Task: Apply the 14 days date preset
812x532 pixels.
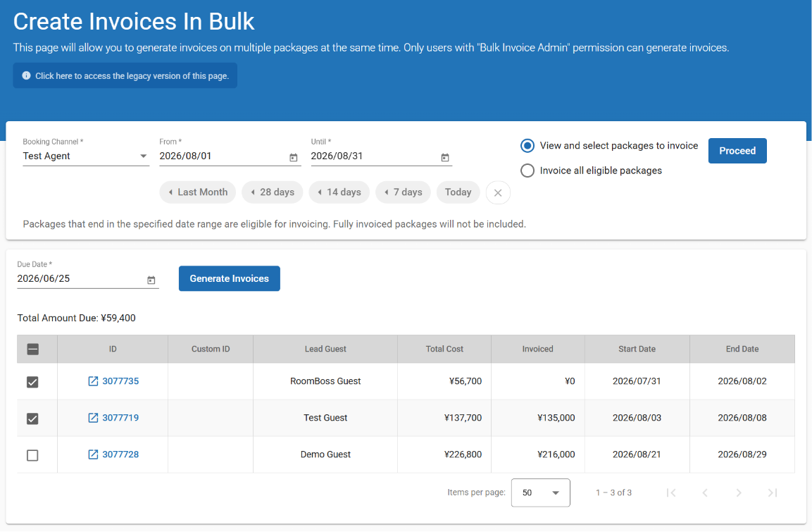Action: click(x=339, y=192)
